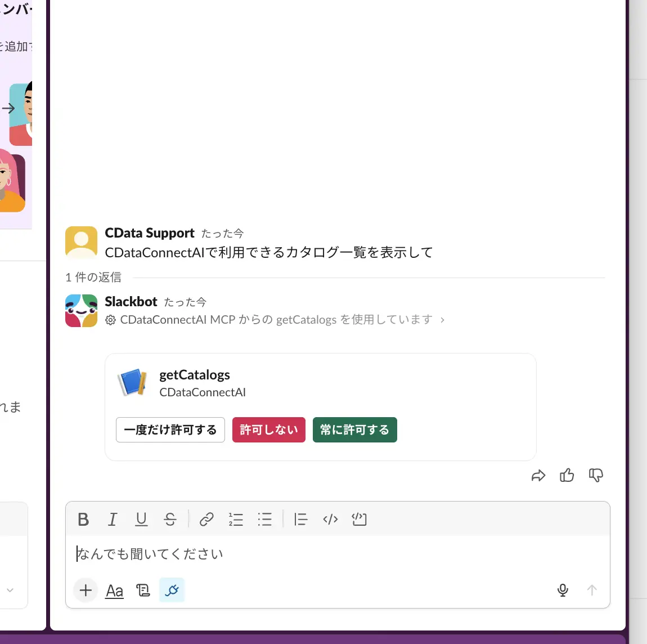Click the CData Support message text
This screenshot has width=647, height=644.
(x=269, y=252)
